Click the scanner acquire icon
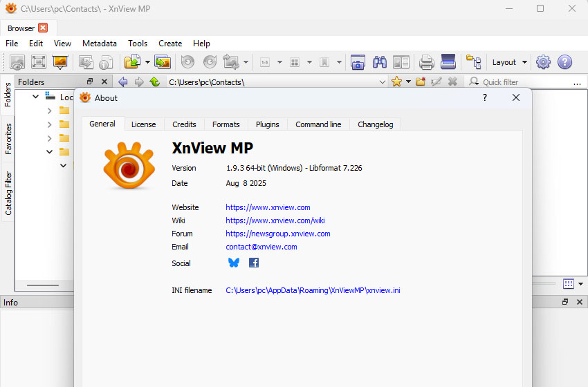 tap(448, 62)
